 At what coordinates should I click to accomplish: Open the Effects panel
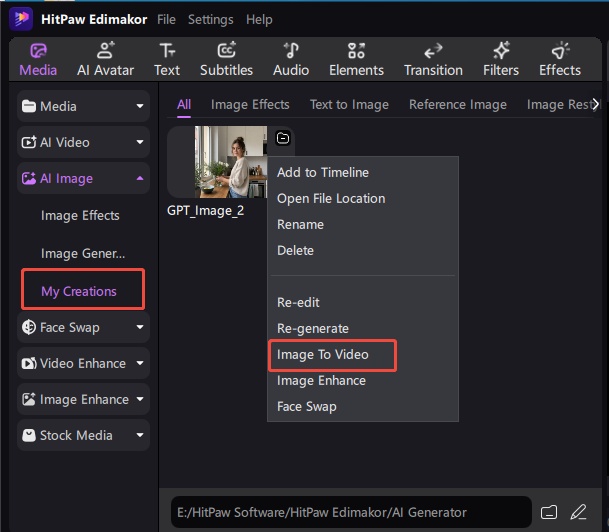560,60
